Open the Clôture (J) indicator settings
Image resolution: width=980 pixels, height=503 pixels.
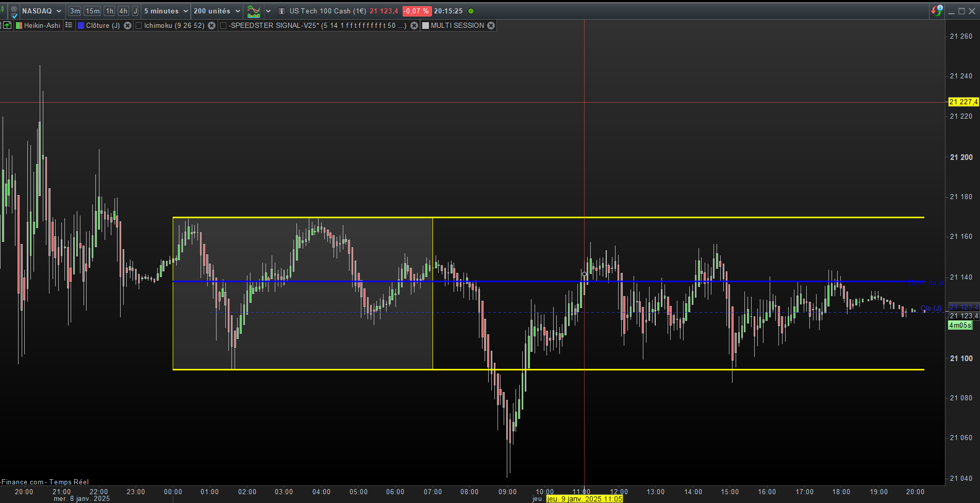pyautogui.click(x=103, y=25)
